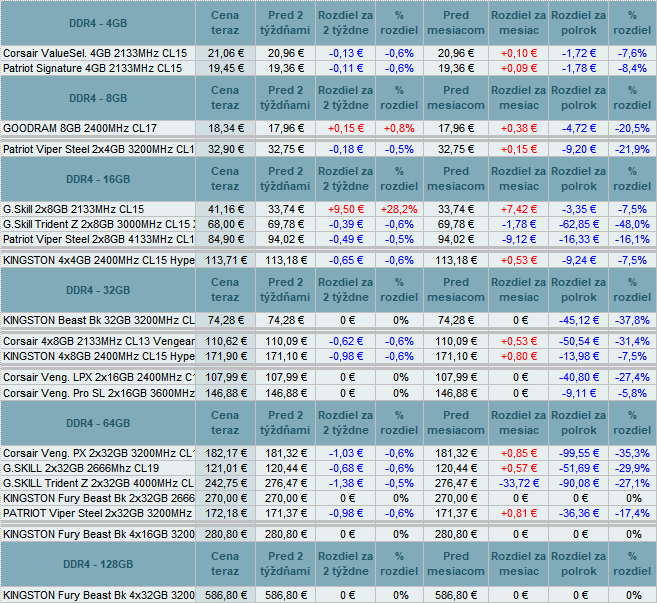
Task: Click Corsair Veng. LPX 2x16GB 2400MHz row name
Action: point(98,378)
